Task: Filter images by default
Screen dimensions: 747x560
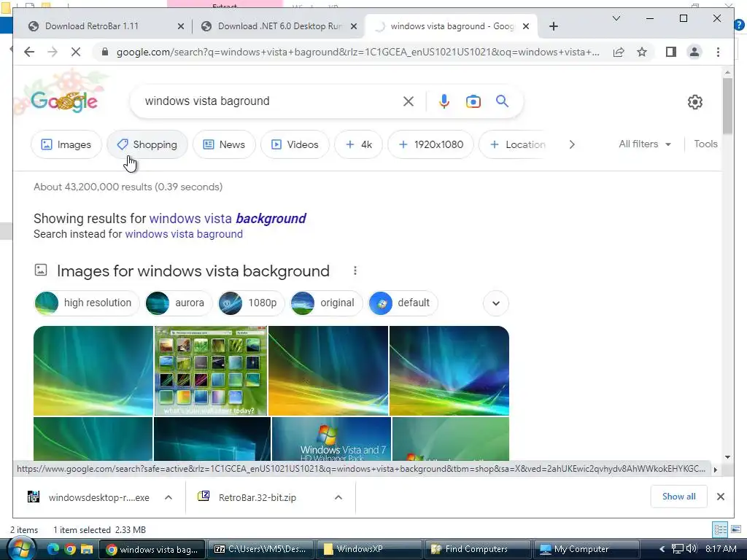Action: click(x=403, y=303)
